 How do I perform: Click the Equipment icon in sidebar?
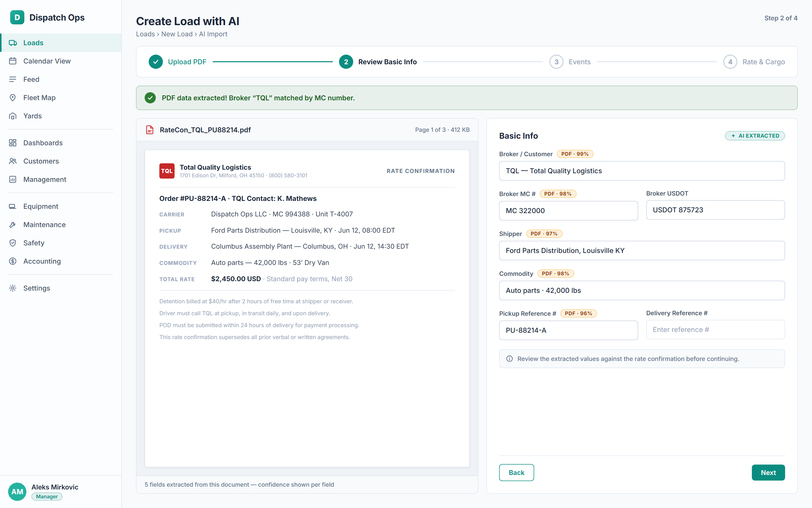[x=13, y=206]
